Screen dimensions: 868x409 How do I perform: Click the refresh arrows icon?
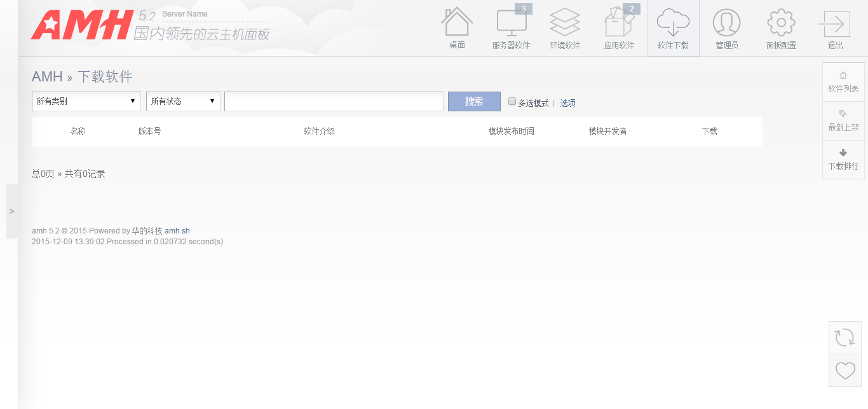(844, 337)
